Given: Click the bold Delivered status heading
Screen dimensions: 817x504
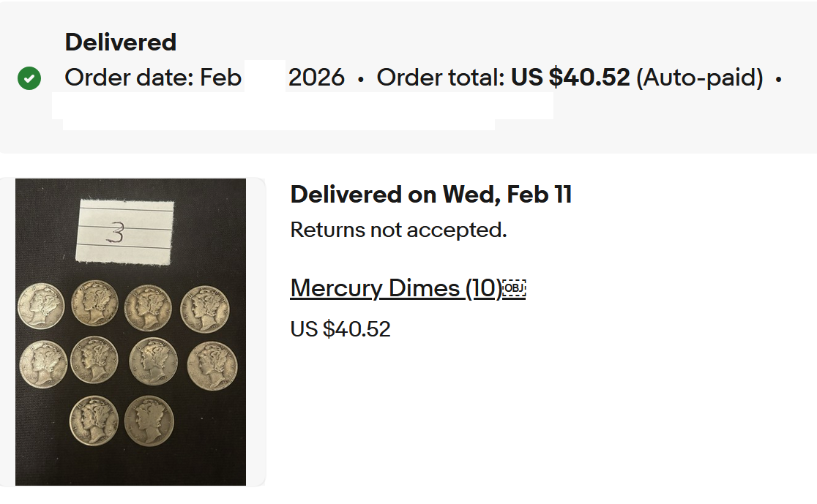Looking at the screenshot, I should click(x=121, y=42).
